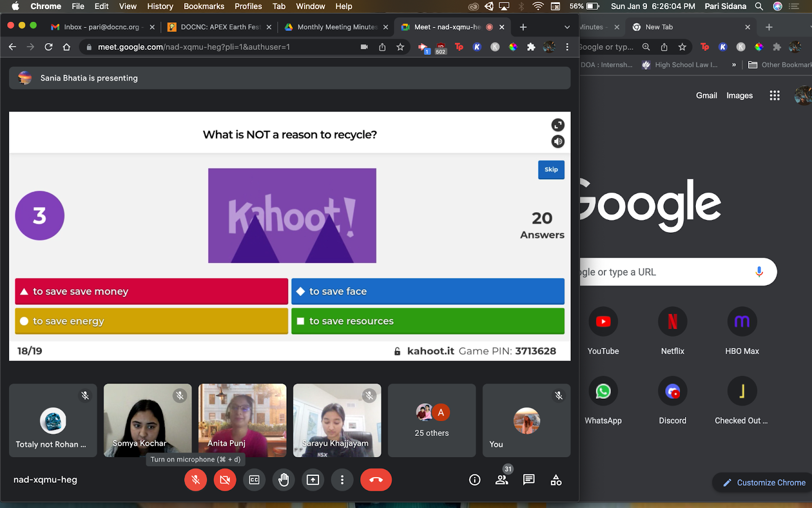
Task: Start voice search with microphone icon
Action: point(759,272)
